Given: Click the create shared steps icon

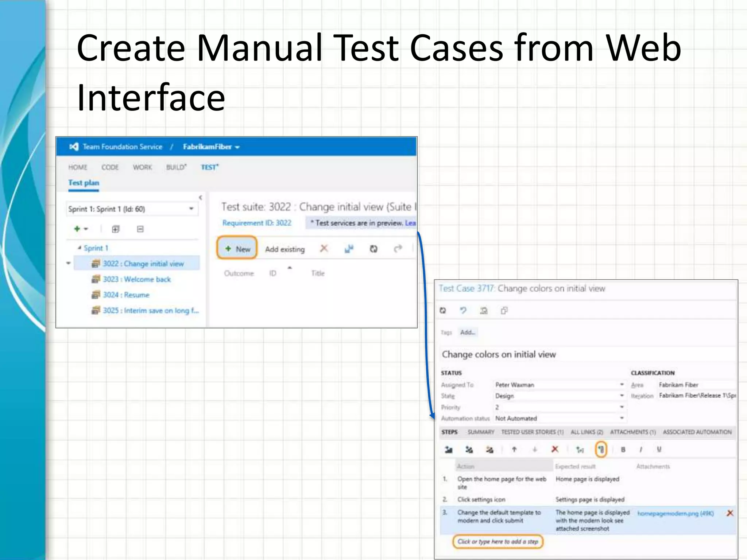Looking at the screenshot, I should coord(489,450).
